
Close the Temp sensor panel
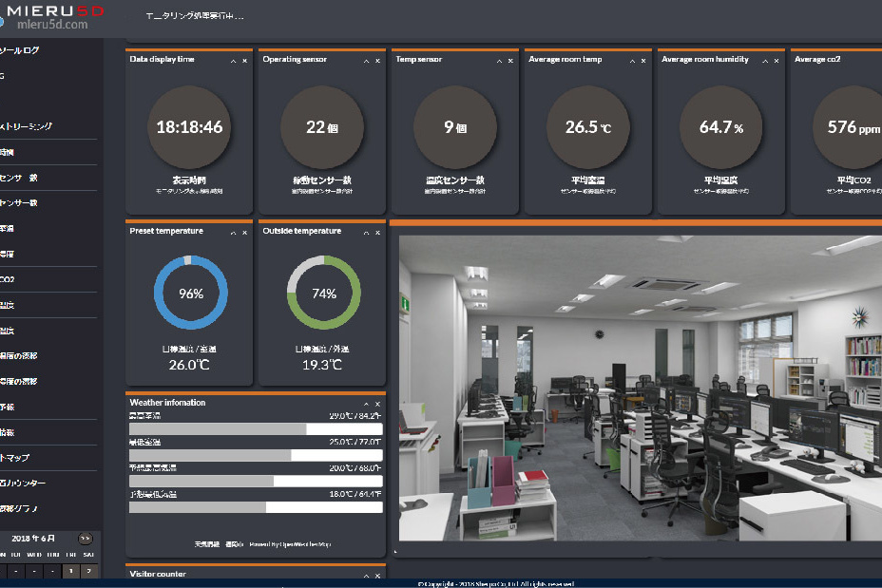[510, 60]
